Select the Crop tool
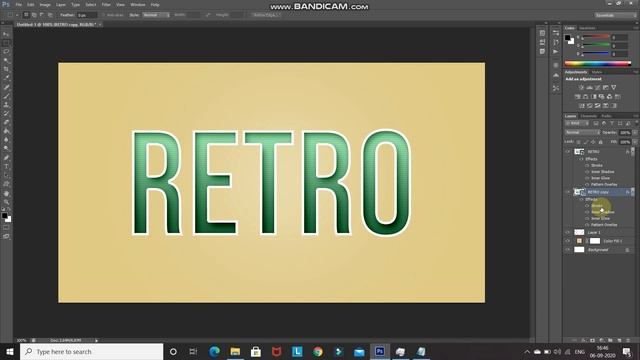 (x=6, y=69)
